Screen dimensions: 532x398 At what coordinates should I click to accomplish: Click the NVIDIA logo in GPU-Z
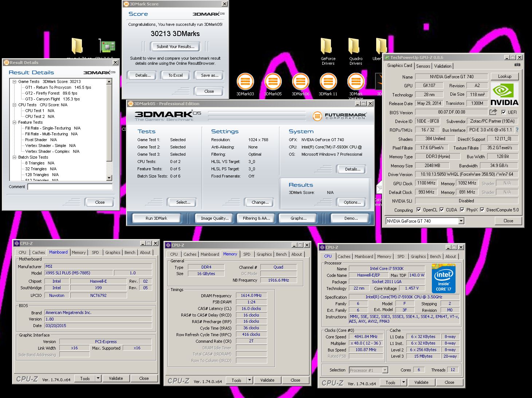pyautogui.click(x=504, y=94)
